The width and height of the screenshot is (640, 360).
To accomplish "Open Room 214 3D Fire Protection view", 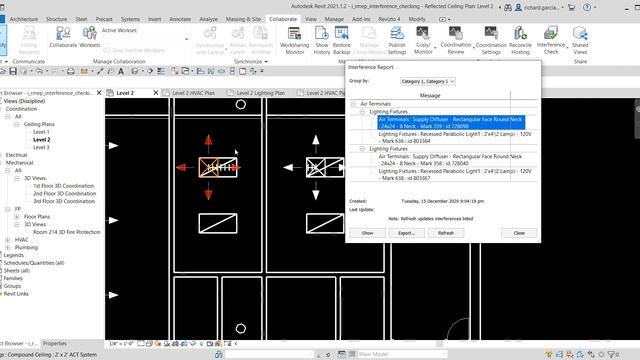I will (67, 232).
